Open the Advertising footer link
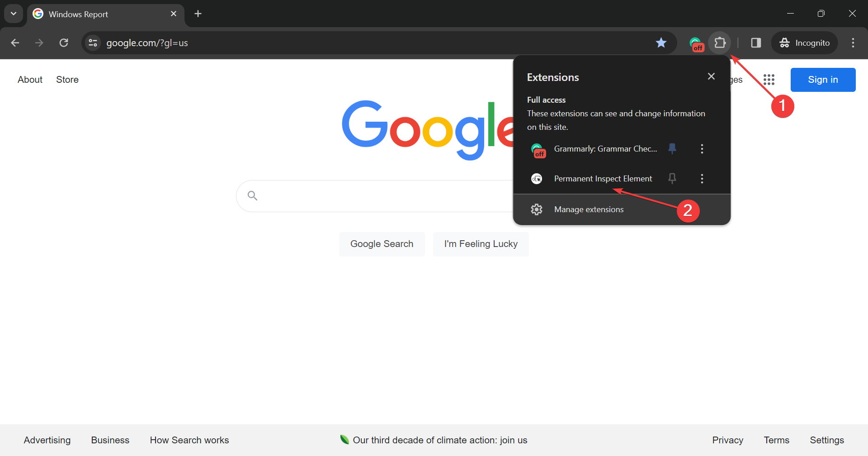The width and height of the screenshot is (868, 456). [x=47, y=440]
